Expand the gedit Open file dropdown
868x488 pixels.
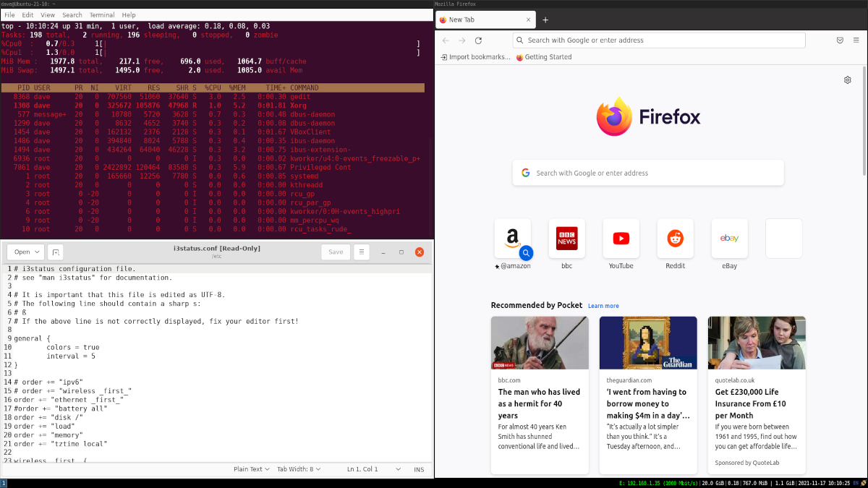(x=26, y=252)
